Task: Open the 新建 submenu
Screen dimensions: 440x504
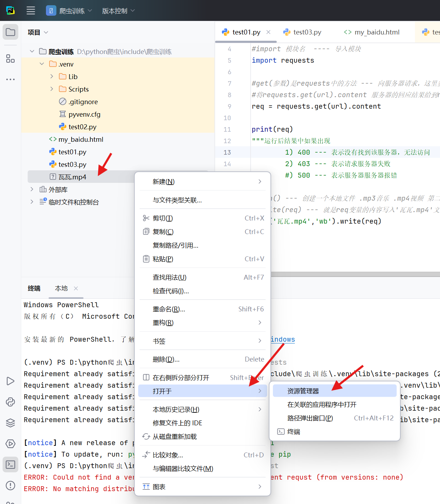Action: pos(203,181)
